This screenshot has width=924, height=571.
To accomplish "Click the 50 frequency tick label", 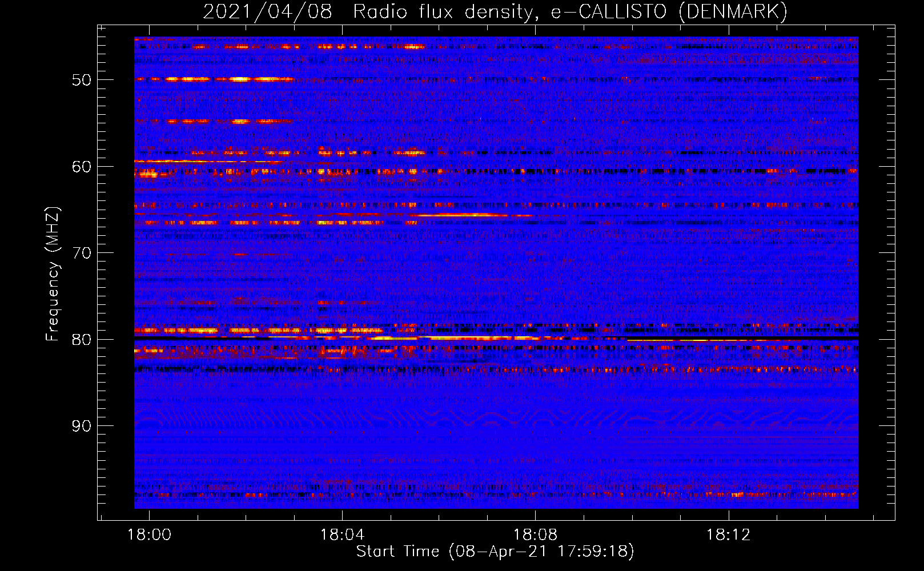I will pyautogui.click(x=82, y=80).
